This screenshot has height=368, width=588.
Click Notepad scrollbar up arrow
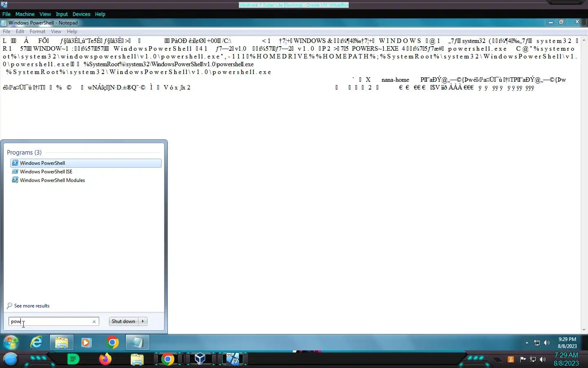pos(584,40)
